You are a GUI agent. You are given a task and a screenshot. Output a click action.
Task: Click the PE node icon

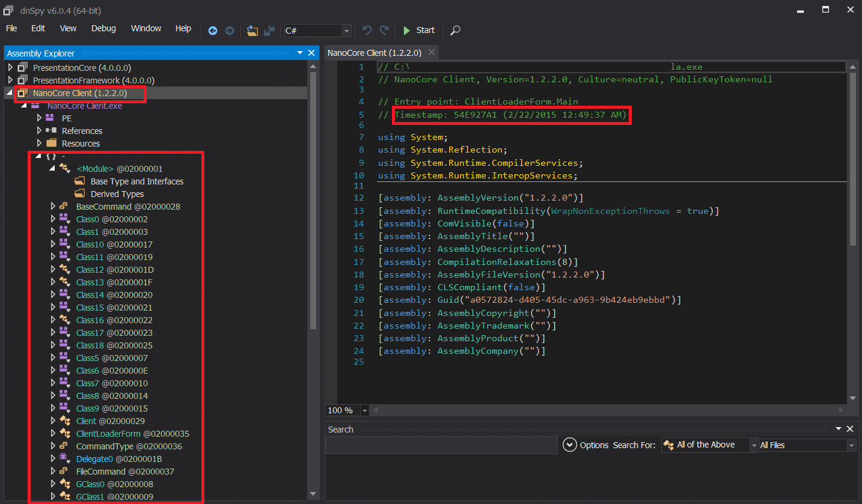(x=50, y=118)
